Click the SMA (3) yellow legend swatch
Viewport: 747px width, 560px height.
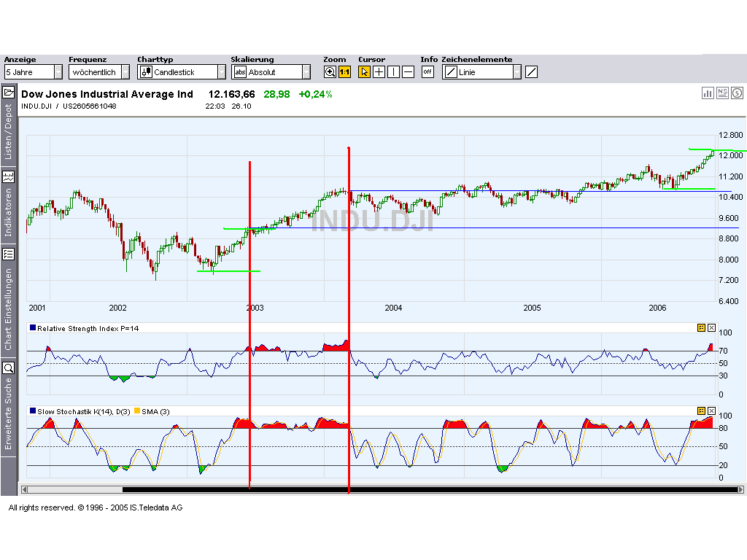(137, 411)
